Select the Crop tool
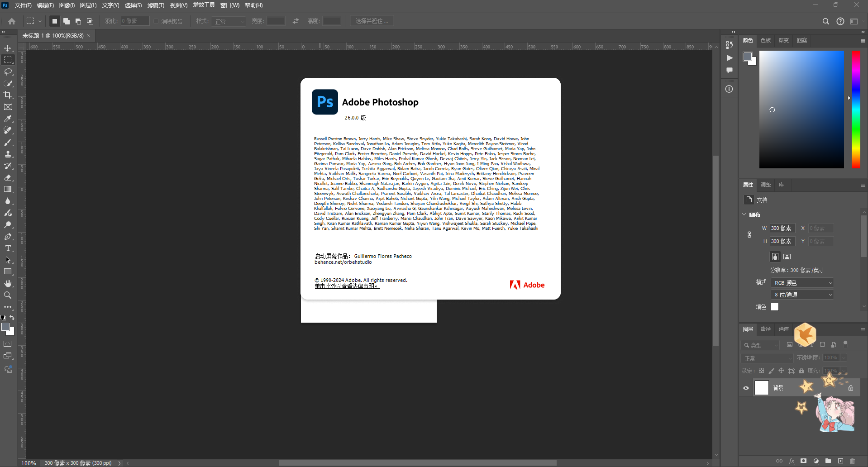 click(8, 95)
